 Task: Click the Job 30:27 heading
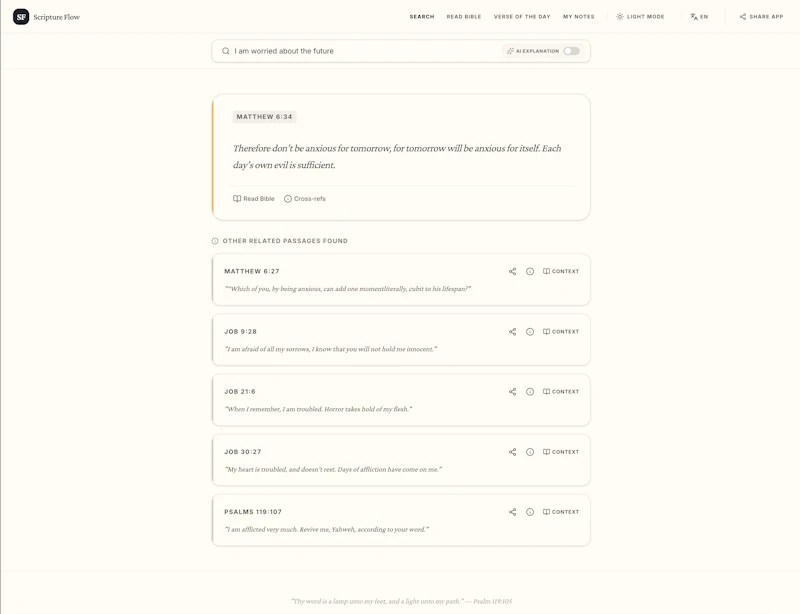(x=242, y=452)
